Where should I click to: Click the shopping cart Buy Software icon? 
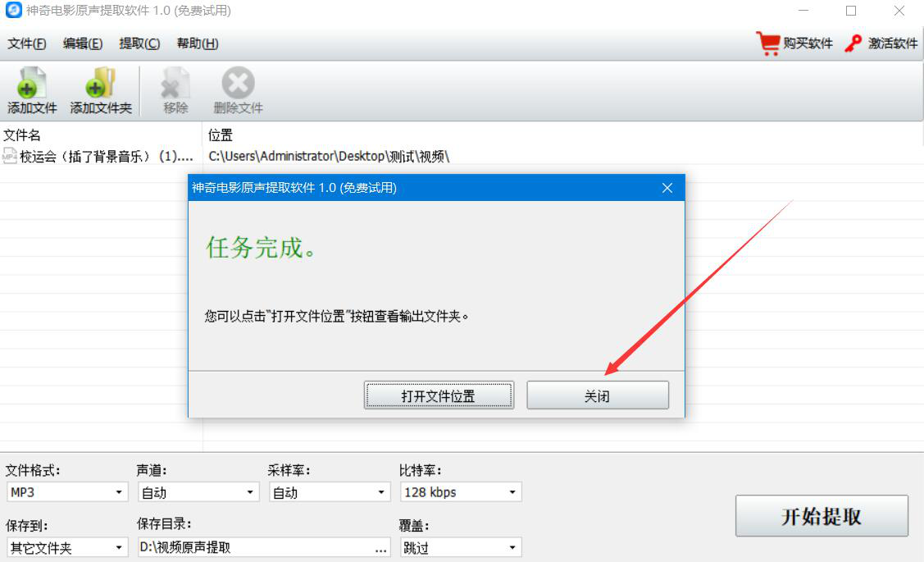click(x=768, y=43)
